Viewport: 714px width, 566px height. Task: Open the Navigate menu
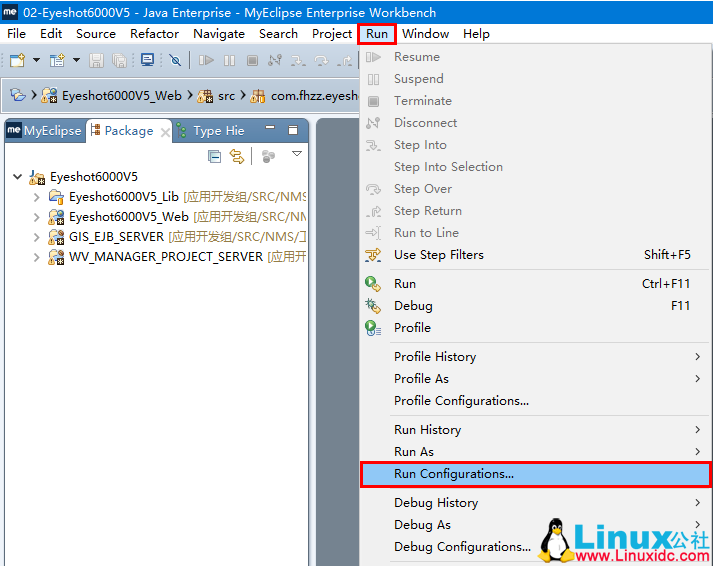coord(219,34)
